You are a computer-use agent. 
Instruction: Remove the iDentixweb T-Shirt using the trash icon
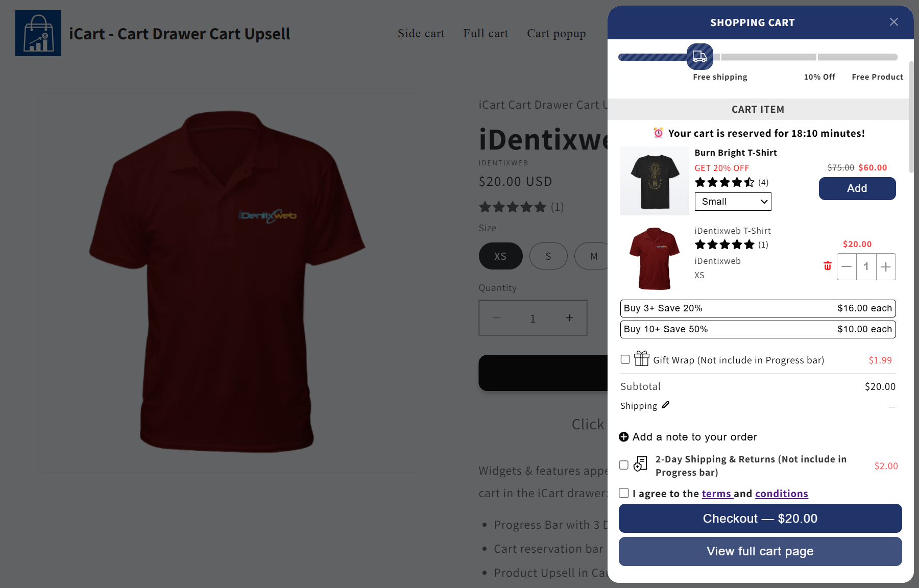click(x=828, y=266)
